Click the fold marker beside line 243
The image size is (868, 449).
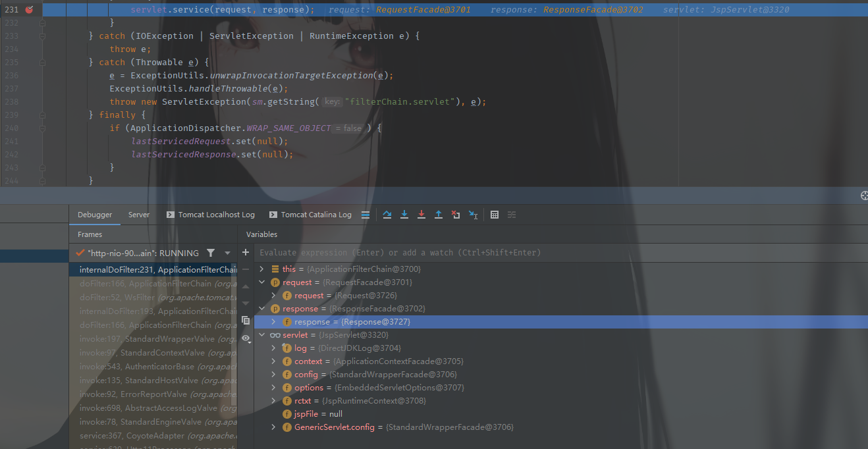pos(42,168)
